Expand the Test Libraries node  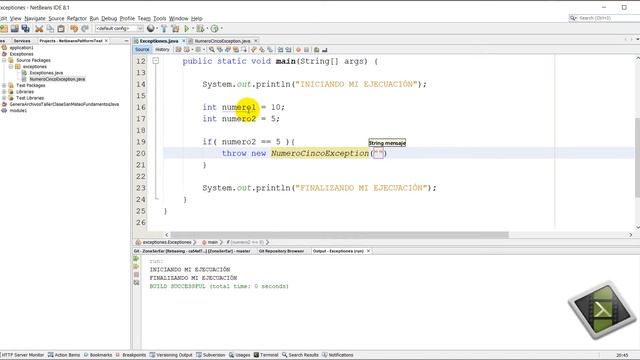4,98
